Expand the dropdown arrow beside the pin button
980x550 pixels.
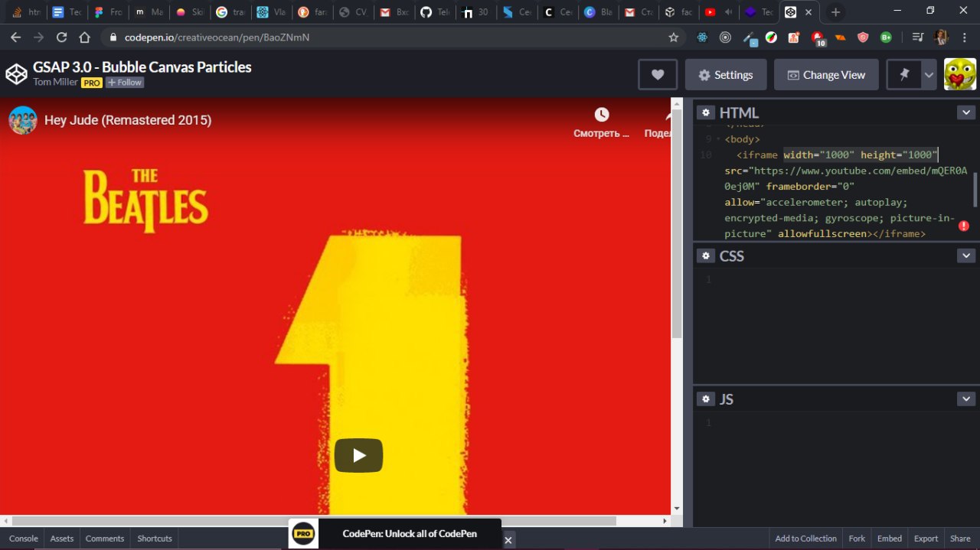[x=929, y=75]
